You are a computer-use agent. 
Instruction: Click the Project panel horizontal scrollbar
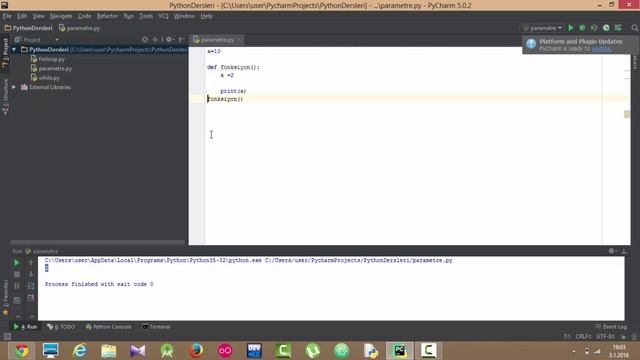point(98,242)
